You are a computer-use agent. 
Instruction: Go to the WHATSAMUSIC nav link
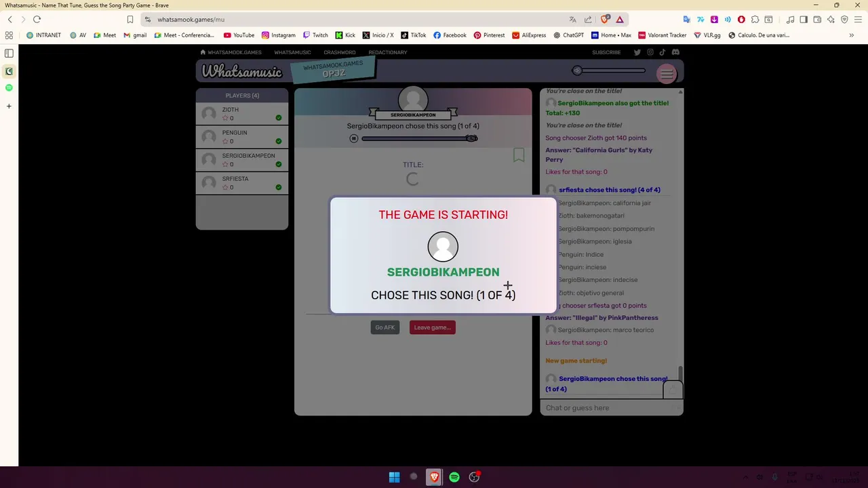(292, 52)
